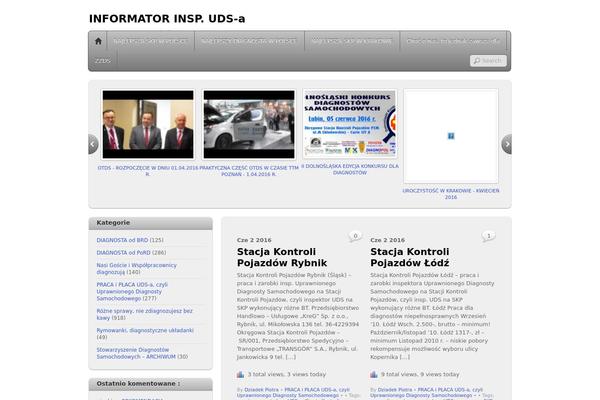Screen dimensions: 600x400
Task: Open Konkurs Diagnostów Samochodowych poster thumbnail
Action: (350, 123)
